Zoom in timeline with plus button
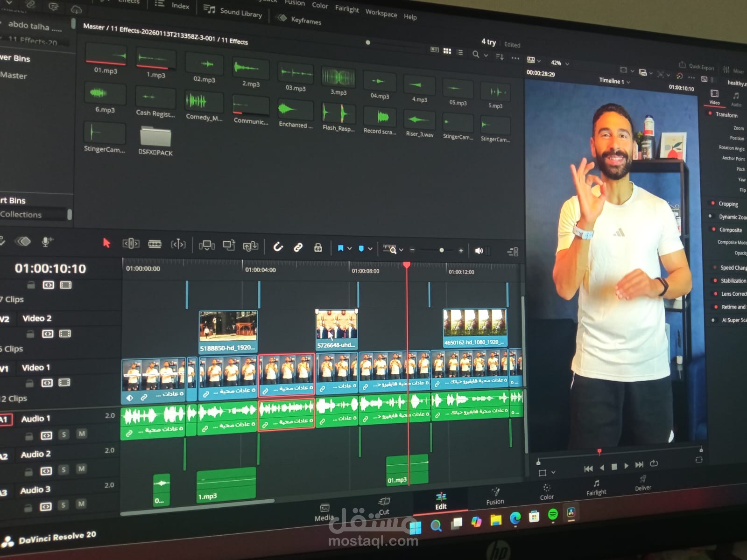747x560 pixels. point(461,251)
